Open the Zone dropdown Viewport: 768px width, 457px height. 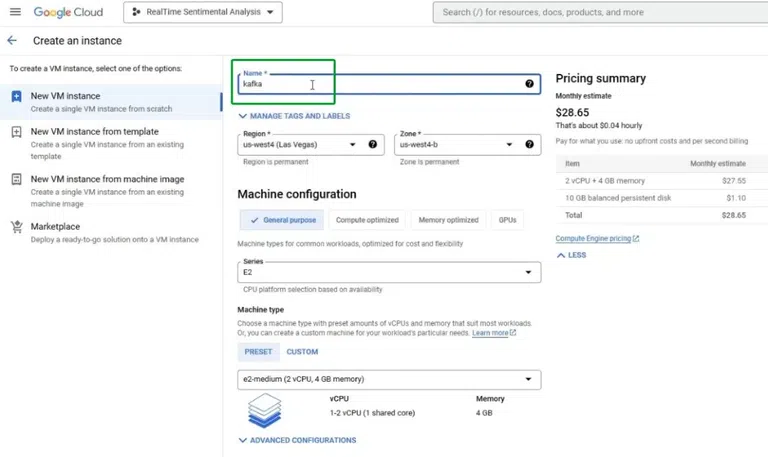pos(455,145)
